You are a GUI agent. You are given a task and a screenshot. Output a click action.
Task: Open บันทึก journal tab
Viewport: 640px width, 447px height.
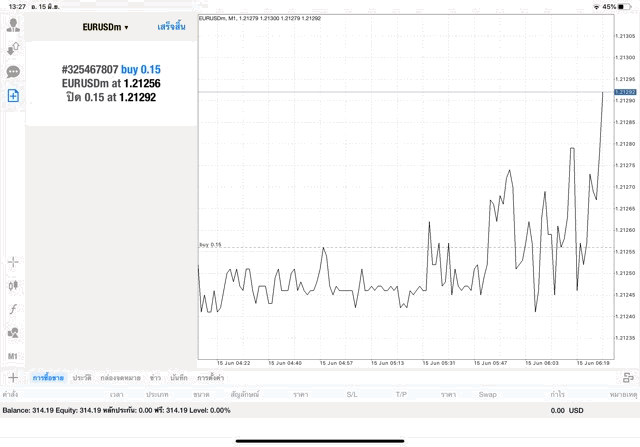(x=179, y=378)
